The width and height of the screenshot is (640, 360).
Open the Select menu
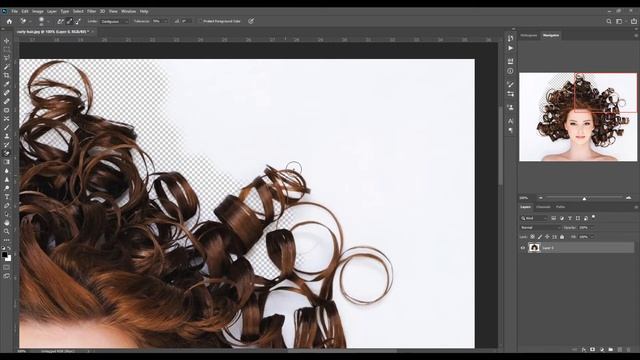tap(78, 11)
